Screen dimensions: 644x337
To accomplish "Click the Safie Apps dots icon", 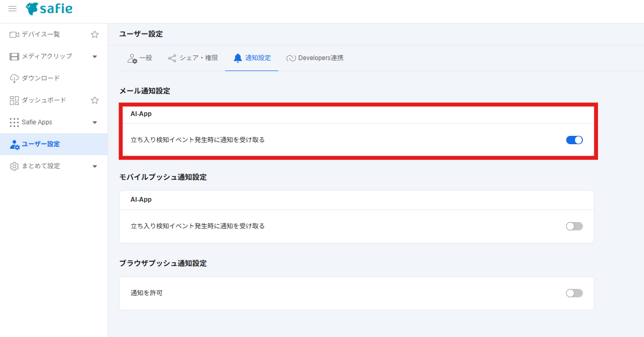I will [14, 122].
